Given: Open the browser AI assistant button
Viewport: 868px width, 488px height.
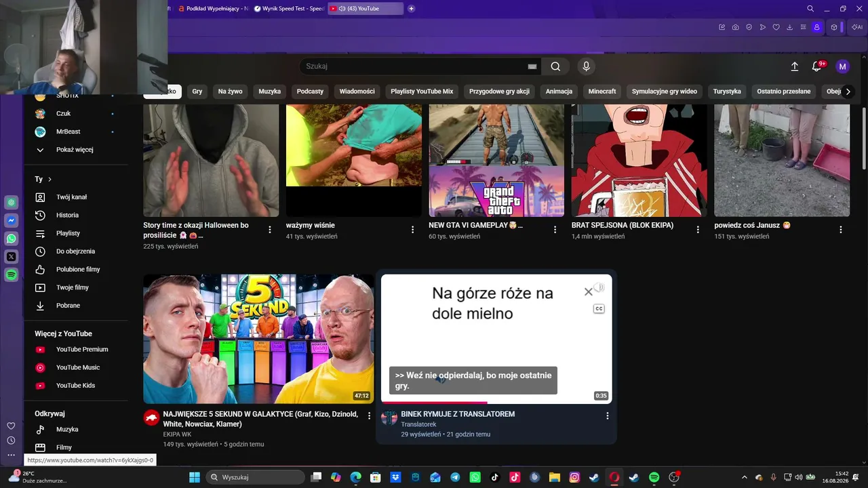Looking at the screenshot, I should click(x=856, y=27).
